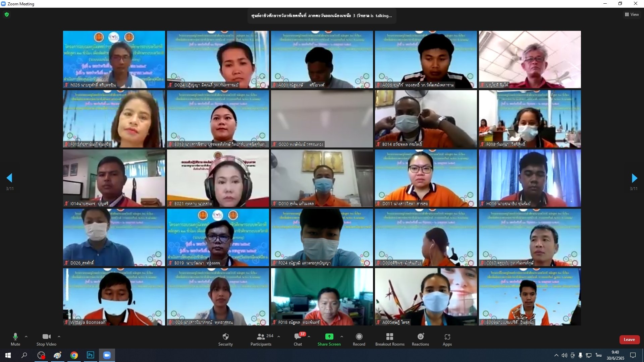Viewport: 644px width, 362px height.
Task: Go to next gallery page arrow
Action: point(634,178)
